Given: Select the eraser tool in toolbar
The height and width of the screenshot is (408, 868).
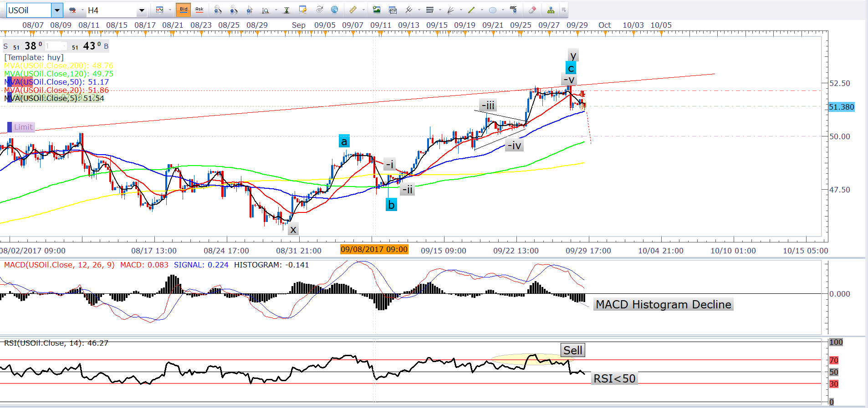Looking at the screenshot, I should tap(532, 10).
